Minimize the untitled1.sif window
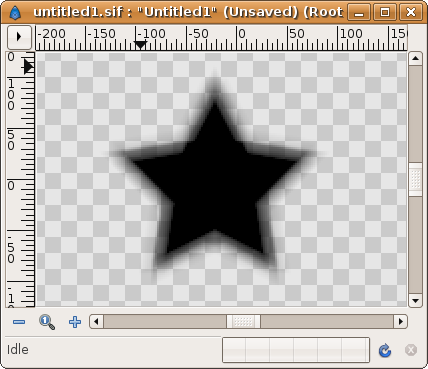The width and height of the screenshot is (428, 369). pyautogui.click(x=359, y=13)
